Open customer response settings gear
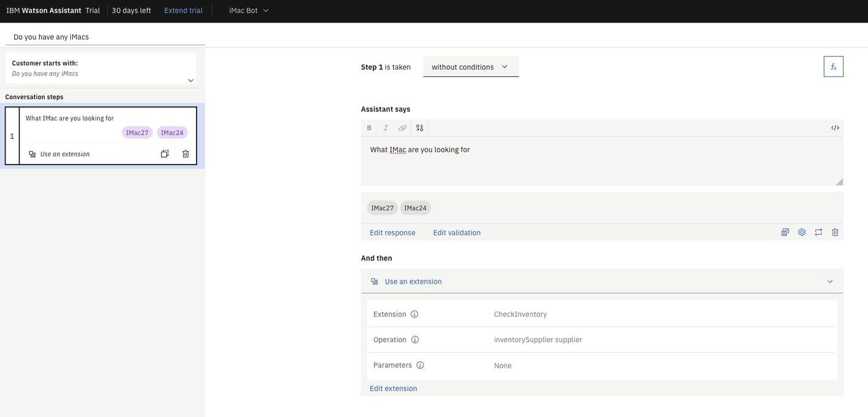Screen dimensions: 868x417 802,232
